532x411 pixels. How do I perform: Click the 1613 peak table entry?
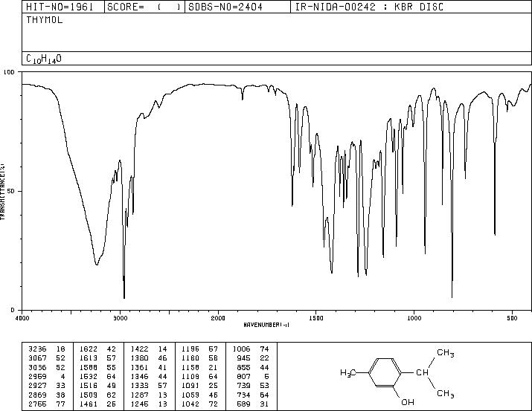pyautogui.click(x=97, y=357)
